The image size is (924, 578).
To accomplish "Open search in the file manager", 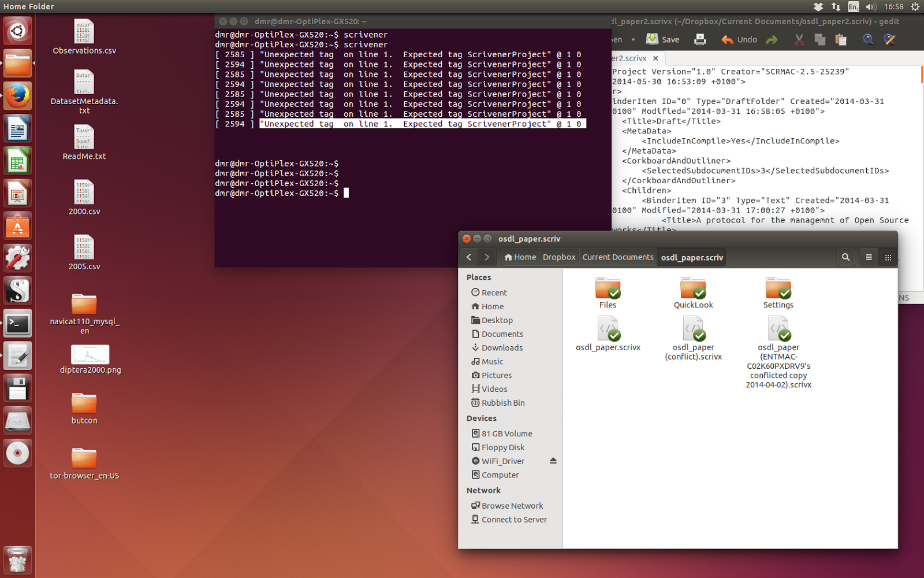I will [x=845, y=257].
